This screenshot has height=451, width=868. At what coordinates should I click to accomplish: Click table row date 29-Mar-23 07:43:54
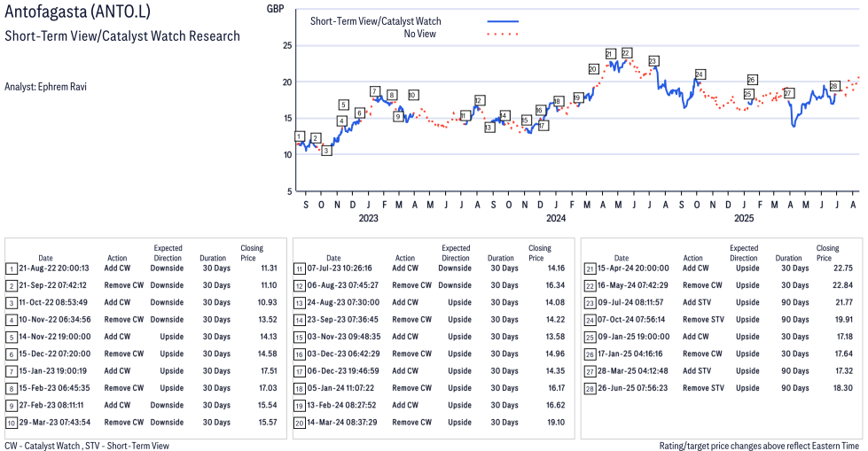click(x=55, y=423)
